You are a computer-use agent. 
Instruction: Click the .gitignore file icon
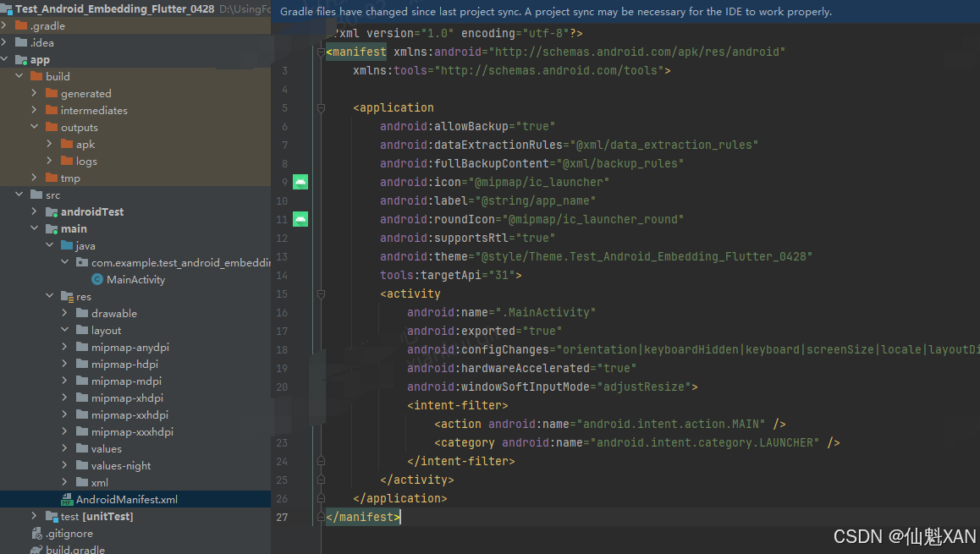tap(39, 532)
